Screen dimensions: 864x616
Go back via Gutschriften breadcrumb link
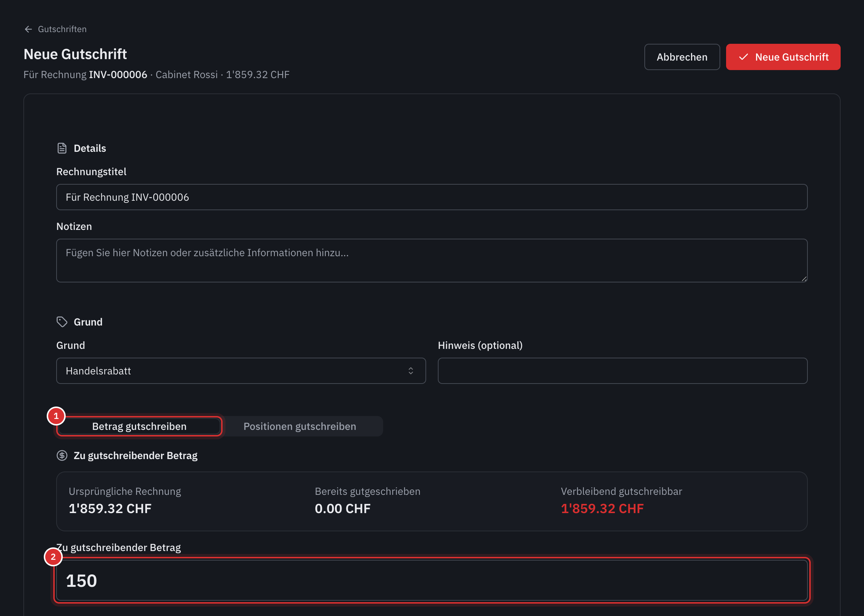(62, 29)
